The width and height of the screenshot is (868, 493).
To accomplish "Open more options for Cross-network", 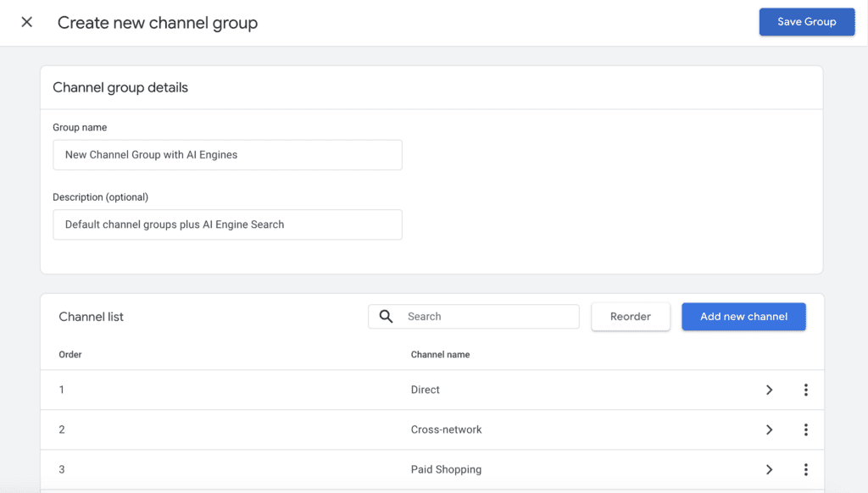I will (805, 429).
